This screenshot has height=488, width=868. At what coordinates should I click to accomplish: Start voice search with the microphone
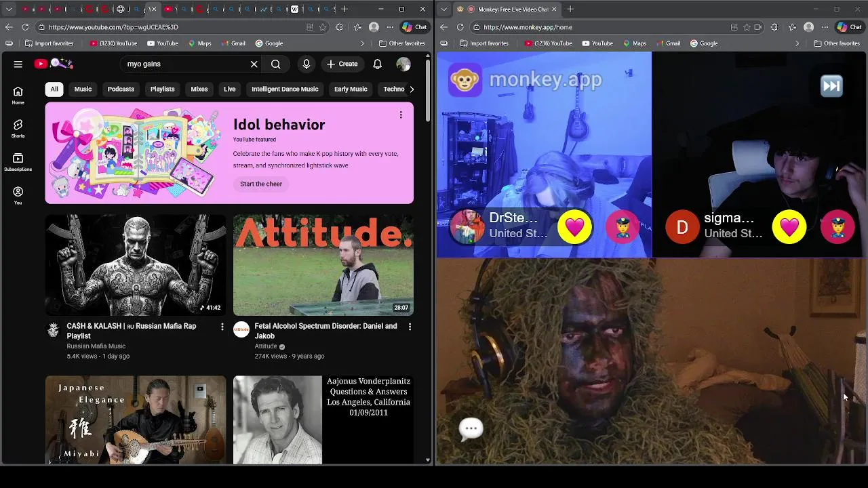click(307, 64)
